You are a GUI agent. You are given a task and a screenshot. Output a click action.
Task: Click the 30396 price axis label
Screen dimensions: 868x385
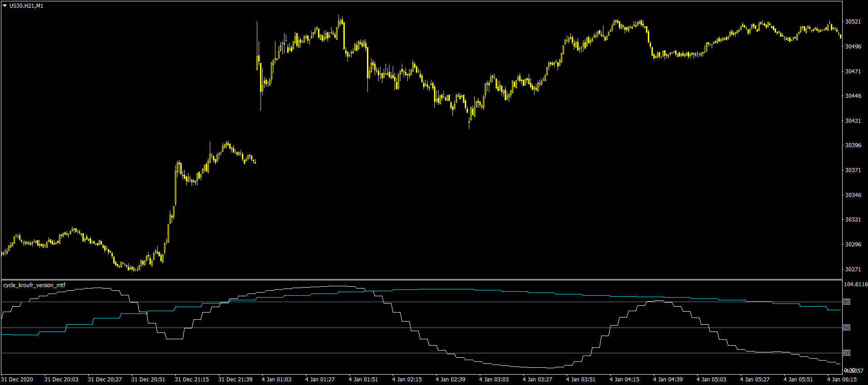[853, 145]
